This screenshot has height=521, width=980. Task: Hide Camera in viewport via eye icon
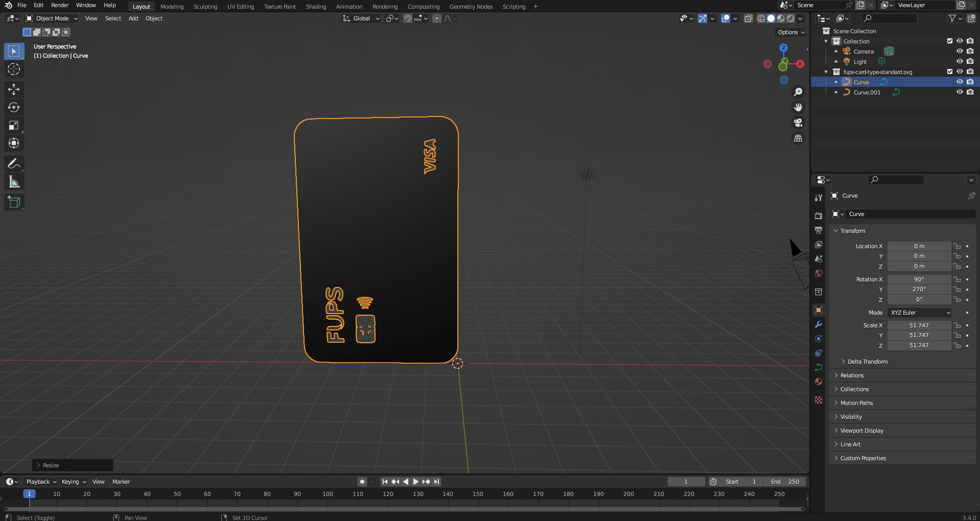point(960,51)
